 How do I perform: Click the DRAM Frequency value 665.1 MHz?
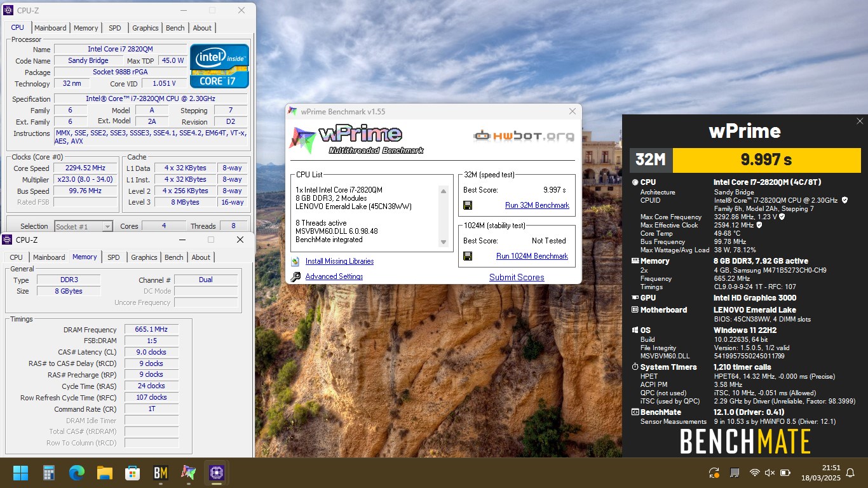point(151,330)
